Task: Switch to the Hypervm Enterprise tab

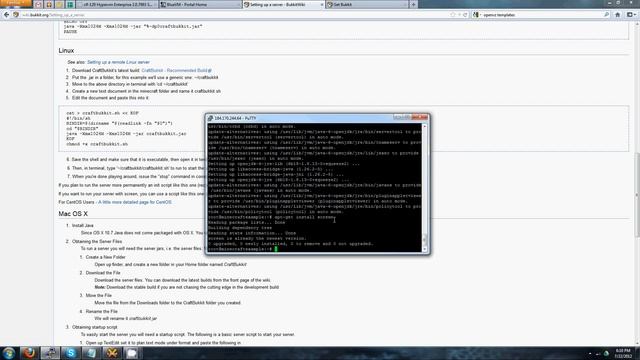Action: tap(118, 4)
